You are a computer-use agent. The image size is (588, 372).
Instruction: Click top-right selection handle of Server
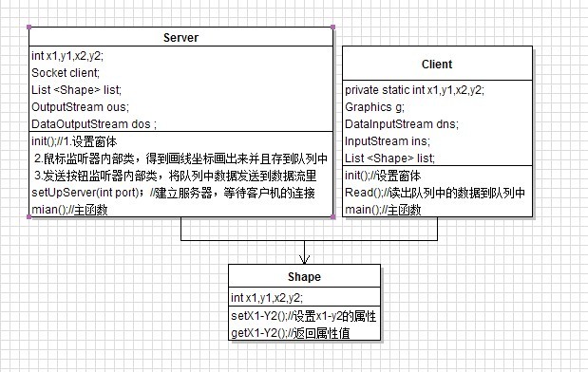[333, 27]
